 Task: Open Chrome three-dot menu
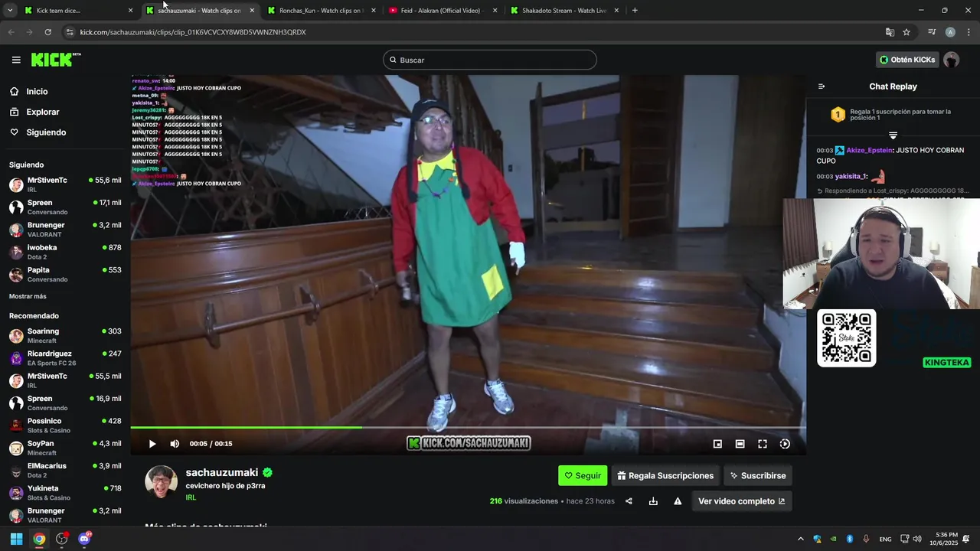(x=968, y=32)
